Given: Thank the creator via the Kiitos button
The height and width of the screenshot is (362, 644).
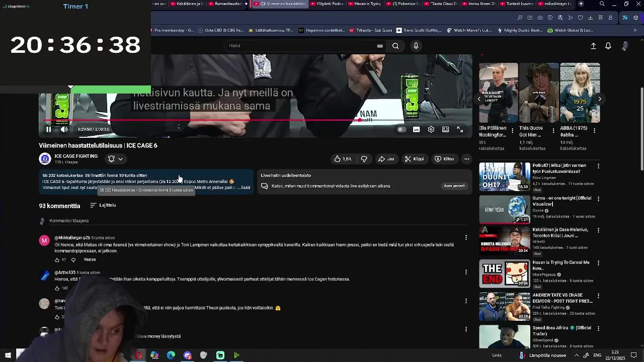Looking at the screenshot, I should click(444, 159).
